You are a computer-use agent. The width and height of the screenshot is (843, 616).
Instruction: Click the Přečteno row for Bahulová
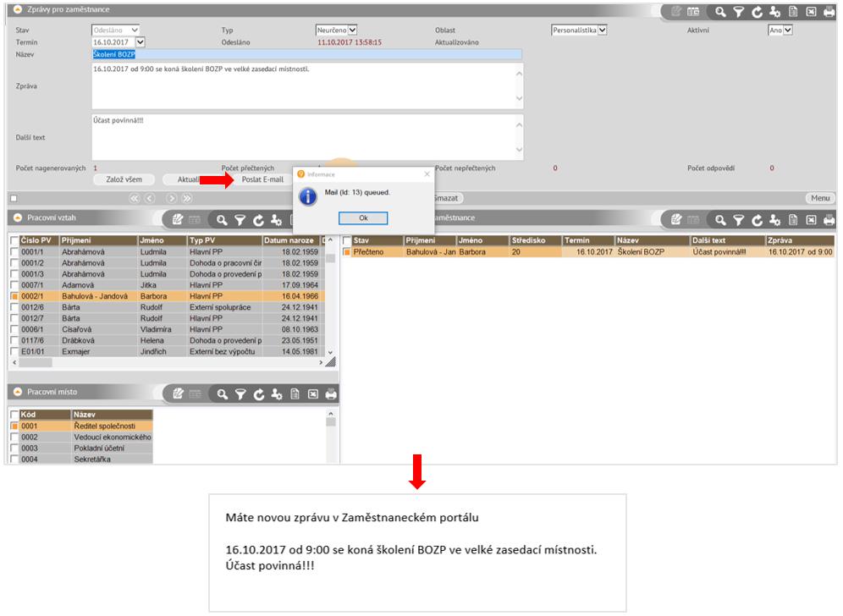coord(588,251)
